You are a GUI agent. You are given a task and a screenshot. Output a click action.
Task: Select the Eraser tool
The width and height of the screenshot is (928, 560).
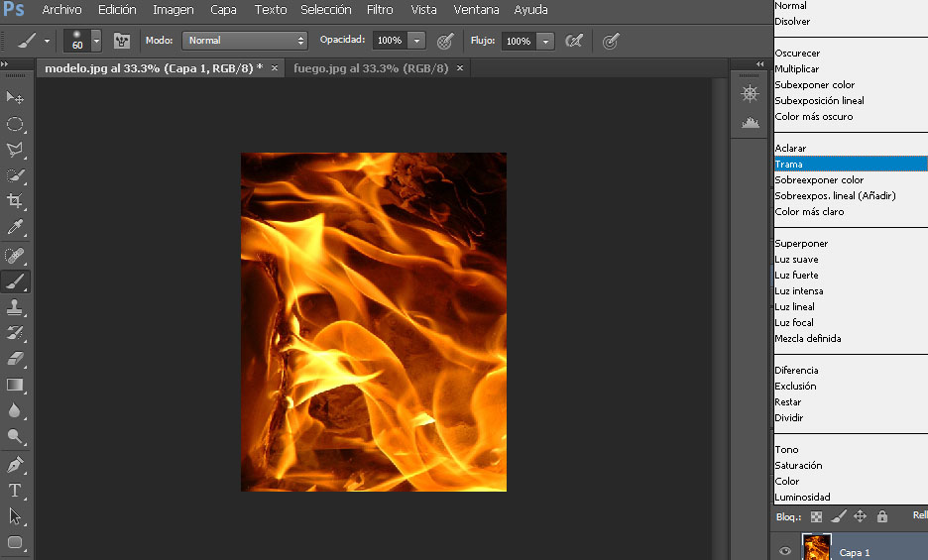(15, 359)
